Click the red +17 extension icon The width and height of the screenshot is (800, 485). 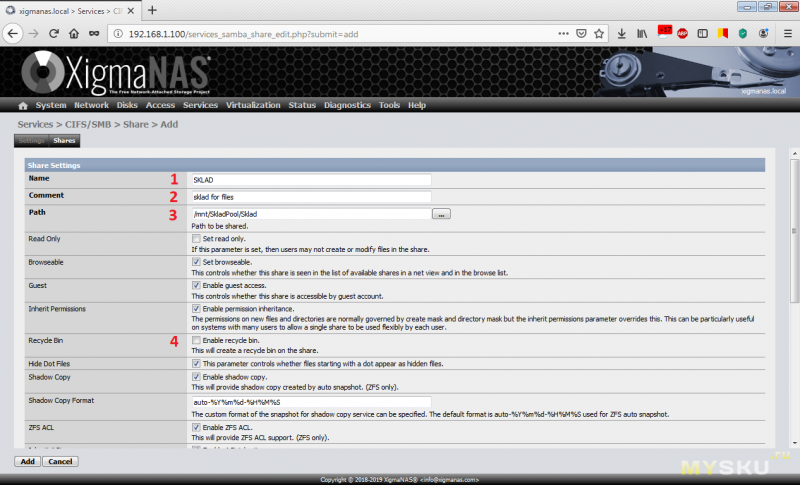coord(664,32)
